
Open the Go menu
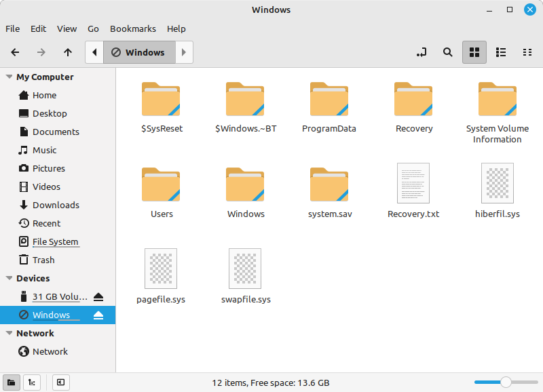coord(93,28)
